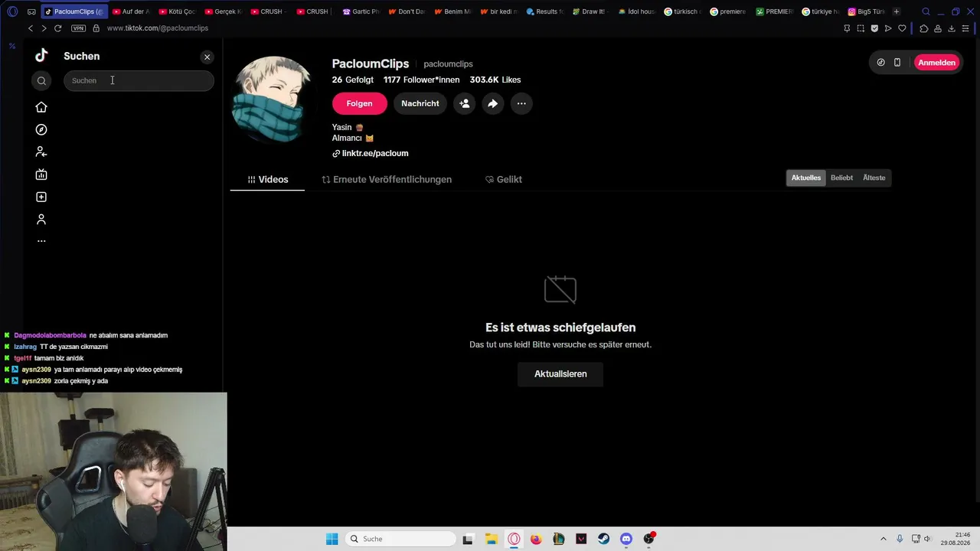This screenshot has height=551, width=980.
Task: Click the tiktok.com address bar URL
Action: [x=158, y=28]
